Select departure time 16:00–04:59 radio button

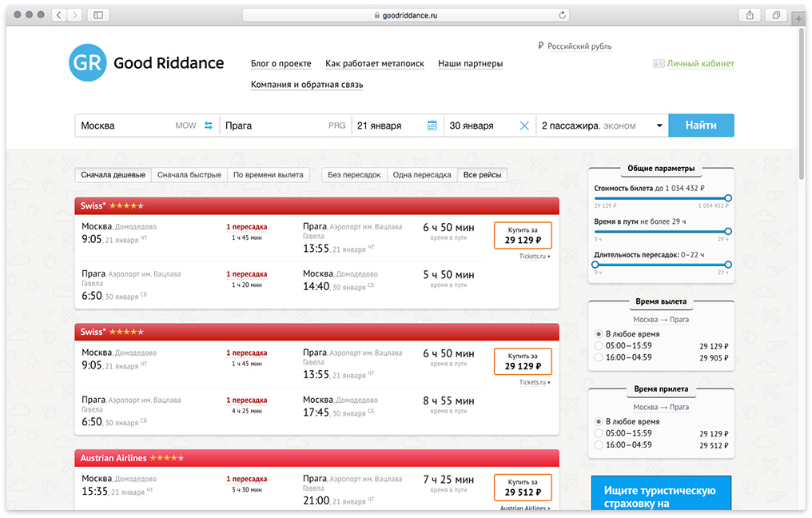pos(599,357)
